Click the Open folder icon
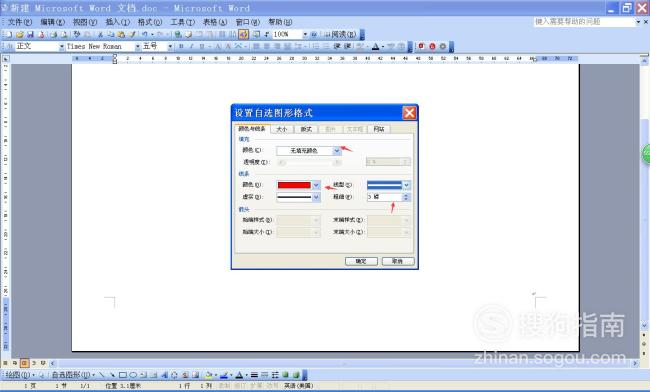 (x=19, y=34)
